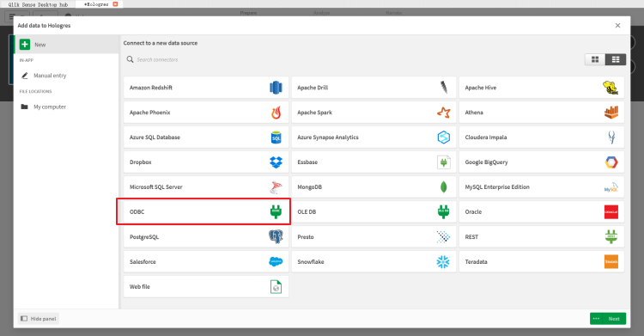This screenshot has height=336, width=644.
Task: Click the Athena connector icon
Action: point(611,113)
